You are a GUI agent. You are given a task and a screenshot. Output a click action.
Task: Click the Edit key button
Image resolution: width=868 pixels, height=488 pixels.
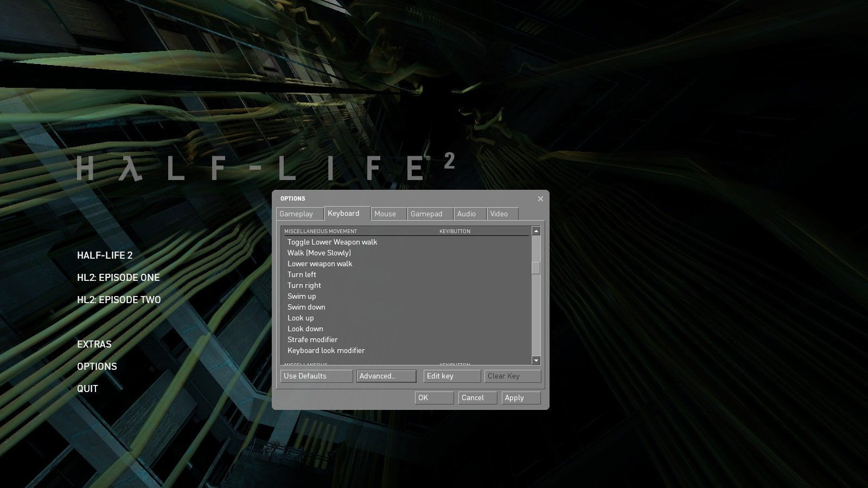tap(452, 376)
